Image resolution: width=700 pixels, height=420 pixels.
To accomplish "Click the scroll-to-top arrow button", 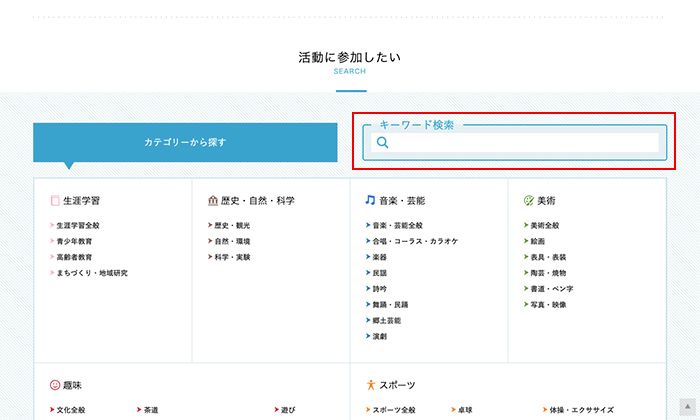I will point(688,407).
